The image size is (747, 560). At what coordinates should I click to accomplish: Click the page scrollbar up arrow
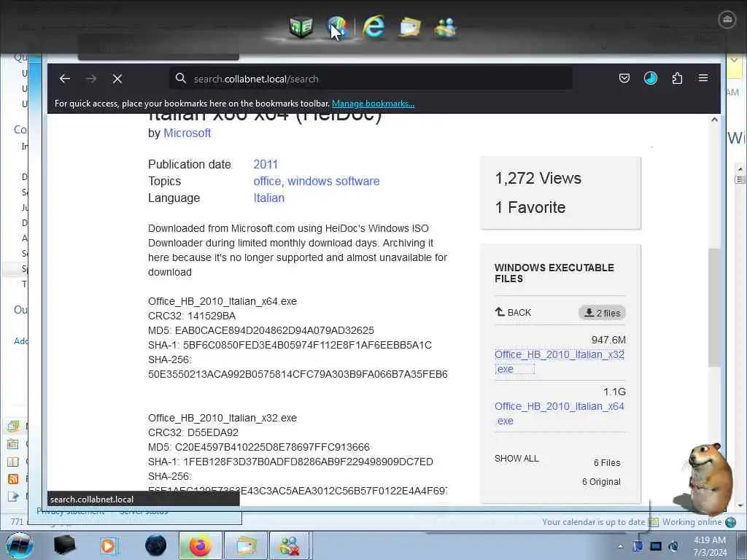(x=714, y=120)
